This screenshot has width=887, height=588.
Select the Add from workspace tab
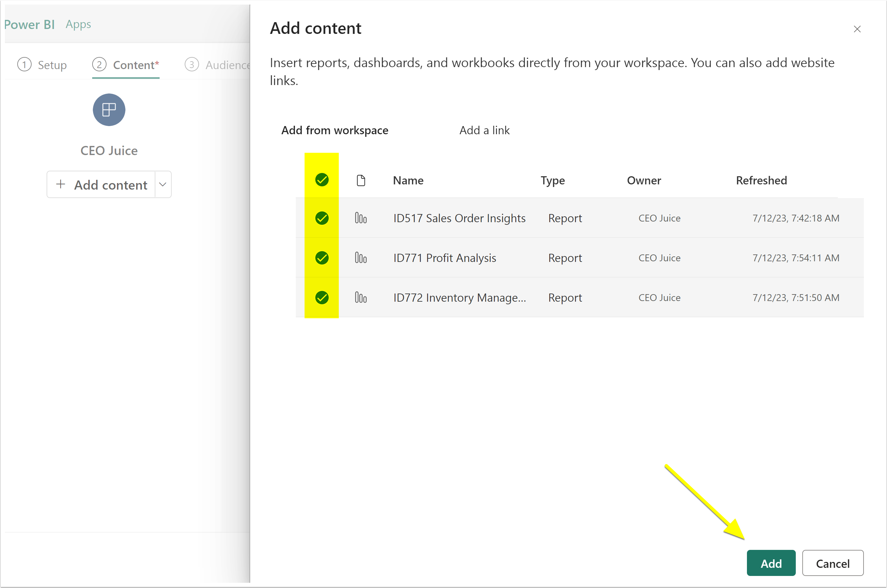click(335, 130)
